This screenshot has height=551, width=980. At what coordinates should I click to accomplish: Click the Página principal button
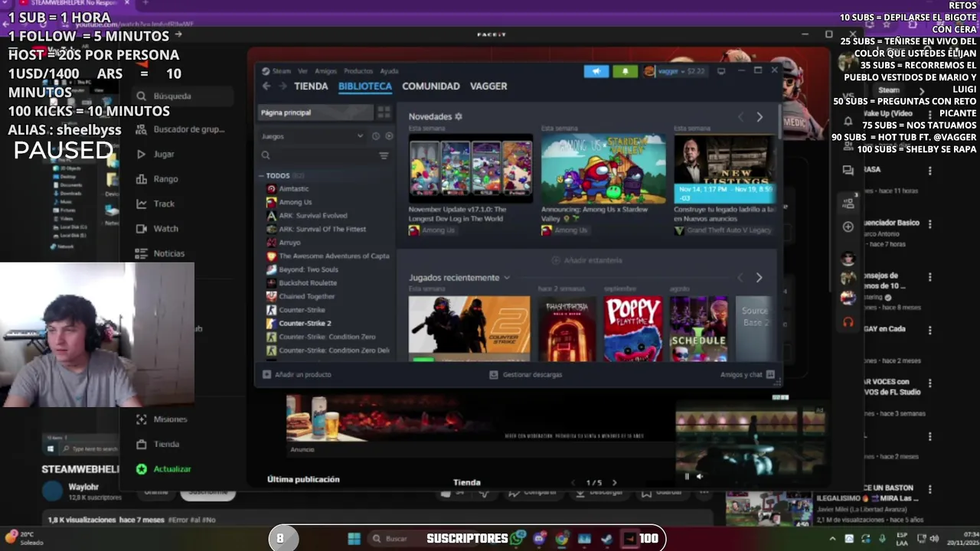[x=316, y=112]
